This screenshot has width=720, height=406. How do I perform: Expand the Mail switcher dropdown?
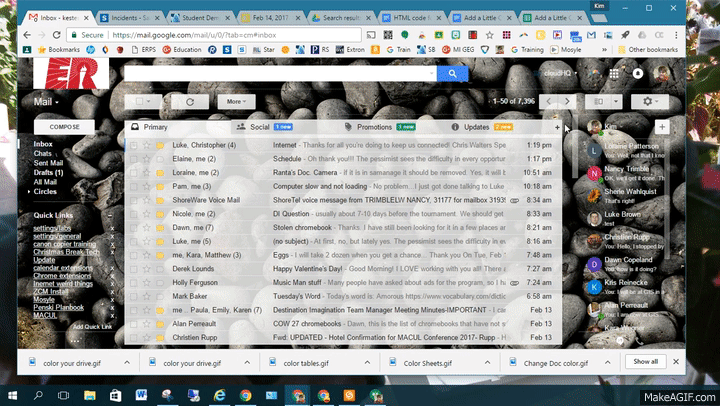click(x=46, y=101)
